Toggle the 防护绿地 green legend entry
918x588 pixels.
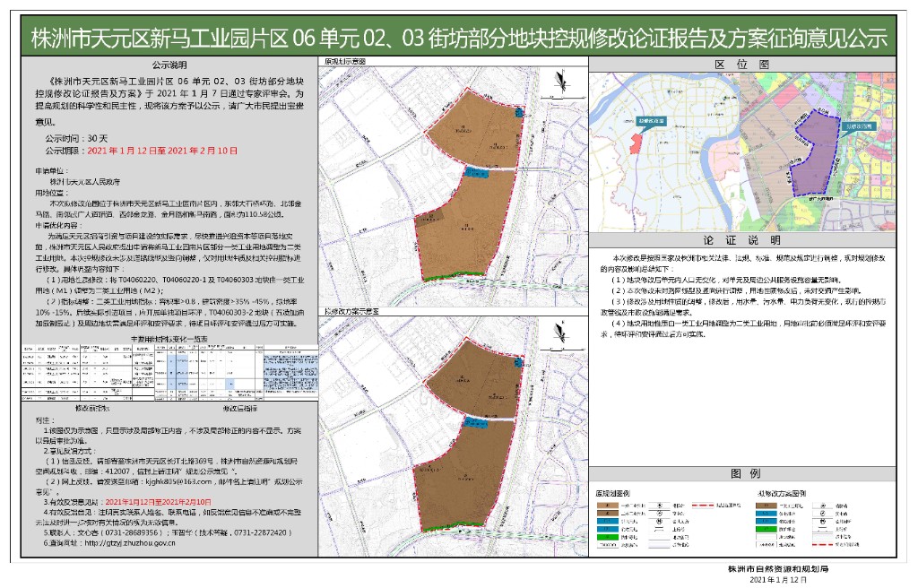tap(608, 538)
